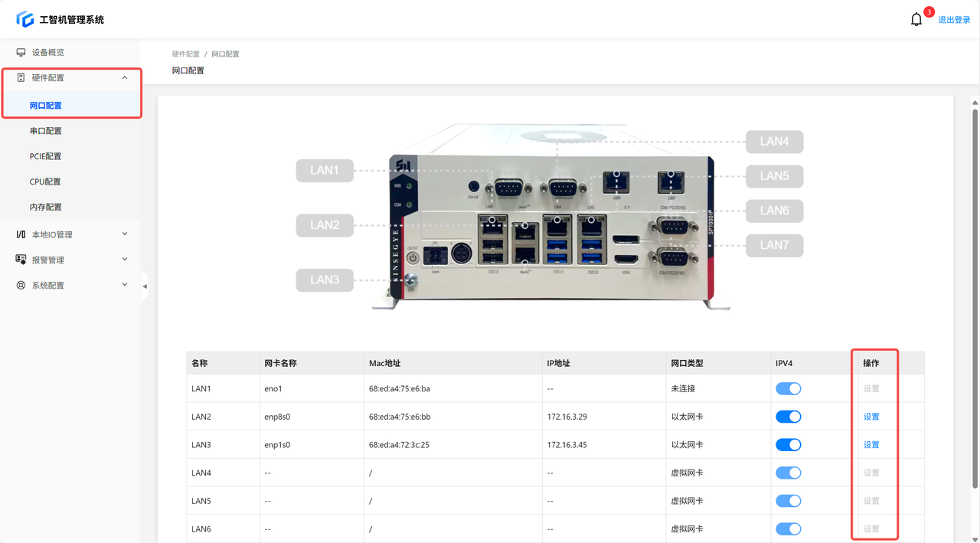This screenshot has height=543, width=980.
Task: Click the LAN4 label on device image
Action: click(774, 142)
